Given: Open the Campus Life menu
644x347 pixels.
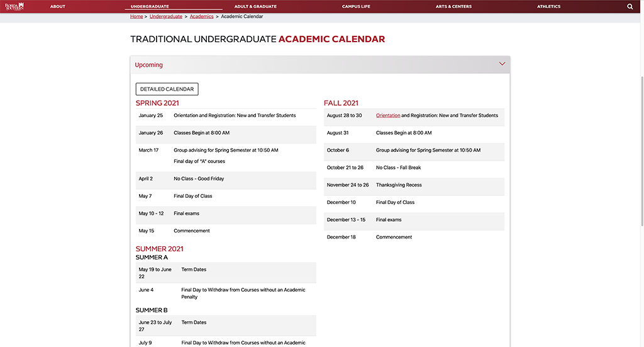Looking at the screenshot, I should pos(356,6).
